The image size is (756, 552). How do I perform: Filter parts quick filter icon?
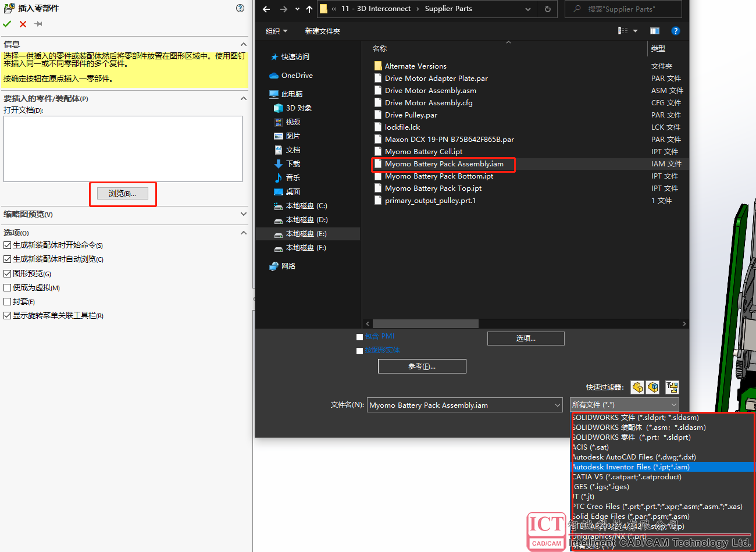[637, 387]
